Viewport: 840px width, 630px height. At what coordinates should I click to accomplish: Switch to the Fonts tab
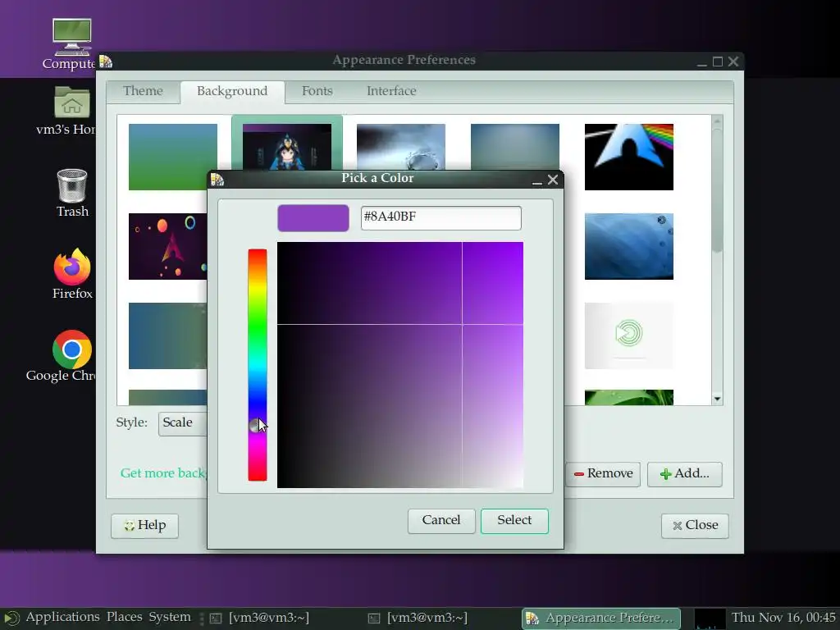(317, 91)
